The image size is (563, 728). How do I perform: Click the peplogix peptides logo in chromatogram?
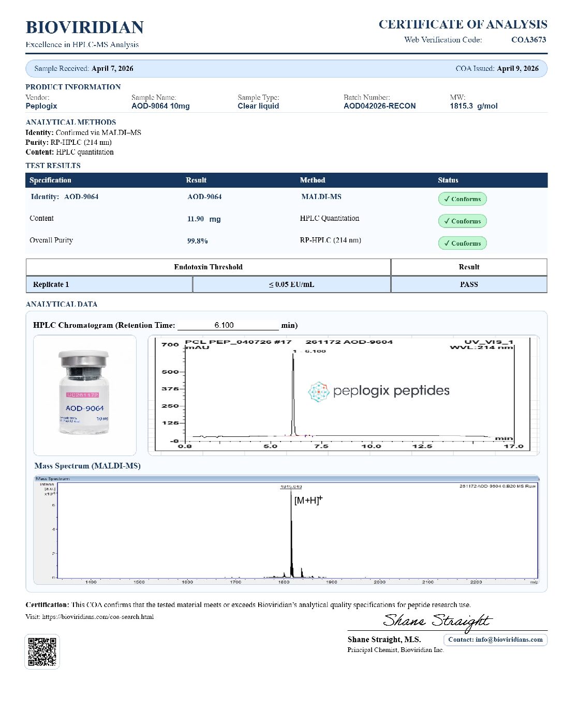379,391
